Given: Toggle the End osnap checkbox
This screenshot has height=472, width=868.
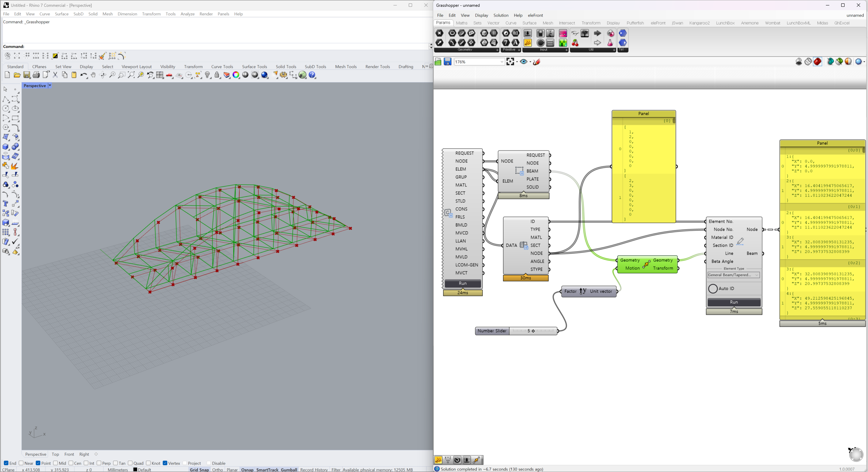Looking at the screenshot, I should tap(6, 463).
